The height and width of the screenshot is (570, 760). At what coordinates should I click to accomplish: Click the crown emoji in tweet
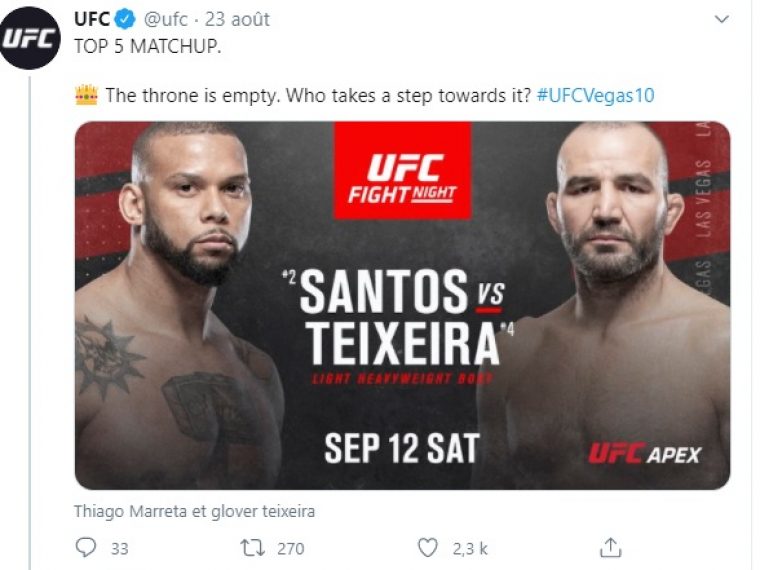[x=86, y=95]
